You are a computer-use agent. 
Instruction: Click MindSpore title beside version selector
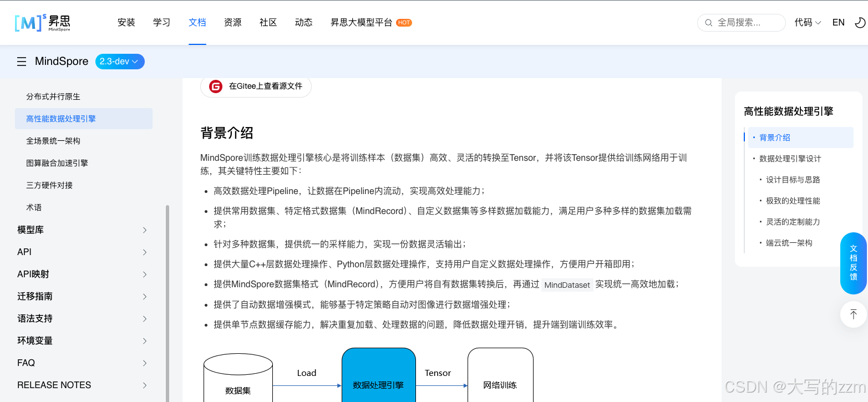click(x=62, y=62)
